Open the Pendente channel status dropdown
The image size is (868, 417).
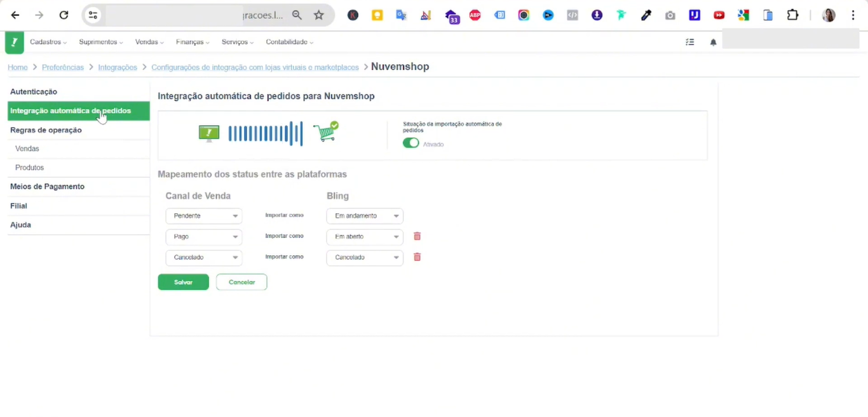coord(204,216)
